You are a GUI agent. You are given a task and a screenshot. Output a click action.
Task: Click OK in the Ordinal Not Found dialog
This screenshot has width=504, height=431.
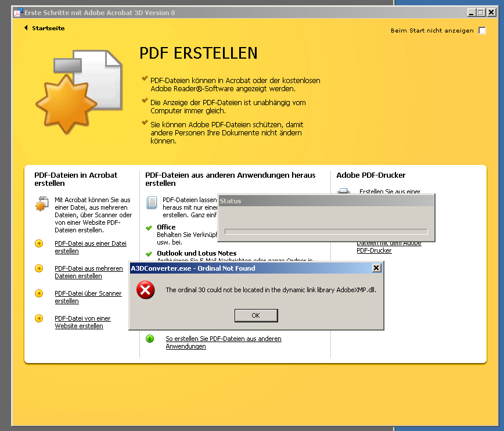tap(256, 315)
